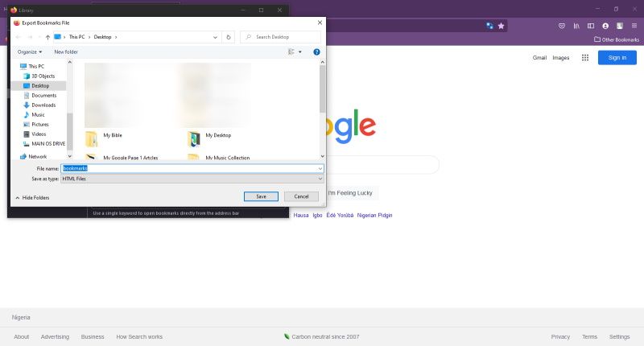Screen dimensions: 644x346
Task: Click the Back navigation arrow
Action: (18, 37)
